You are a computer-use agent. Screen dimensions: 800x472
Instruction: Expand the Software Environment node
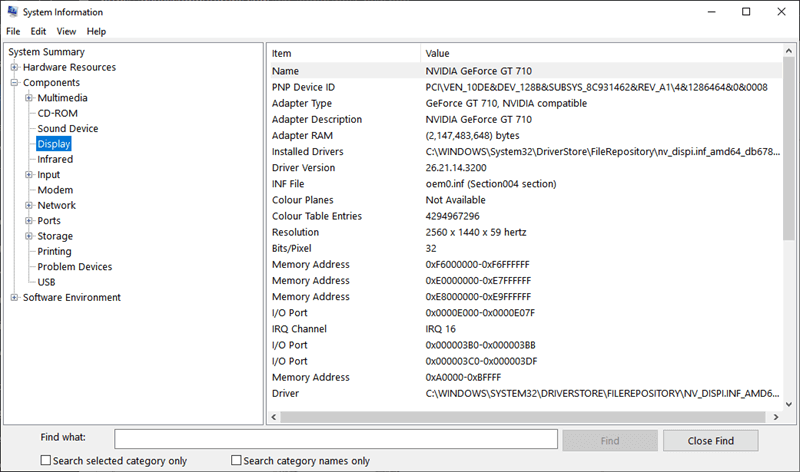click(14, 297)
